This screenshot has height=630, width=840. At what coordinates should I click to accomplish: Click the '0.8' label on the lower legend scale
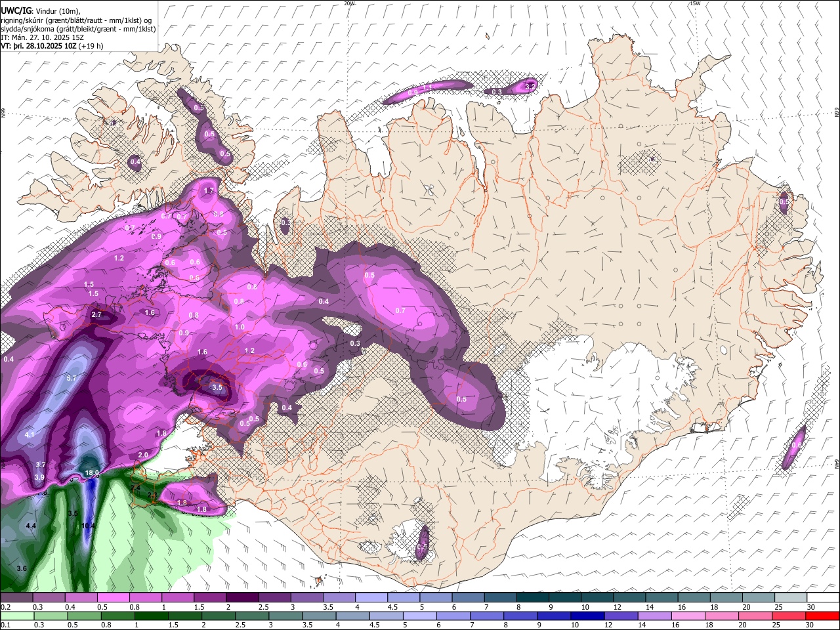tap(106, 625)
